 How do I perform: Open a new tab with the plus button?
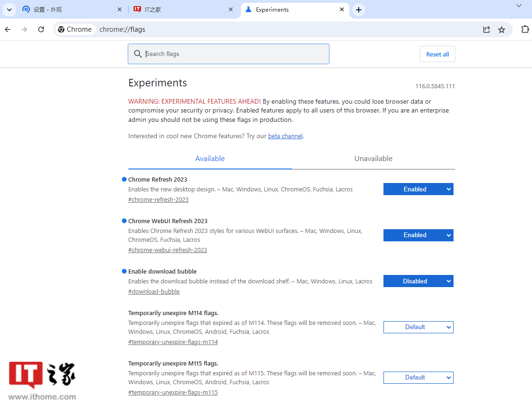pyautogui.click(x=359, y=9)
